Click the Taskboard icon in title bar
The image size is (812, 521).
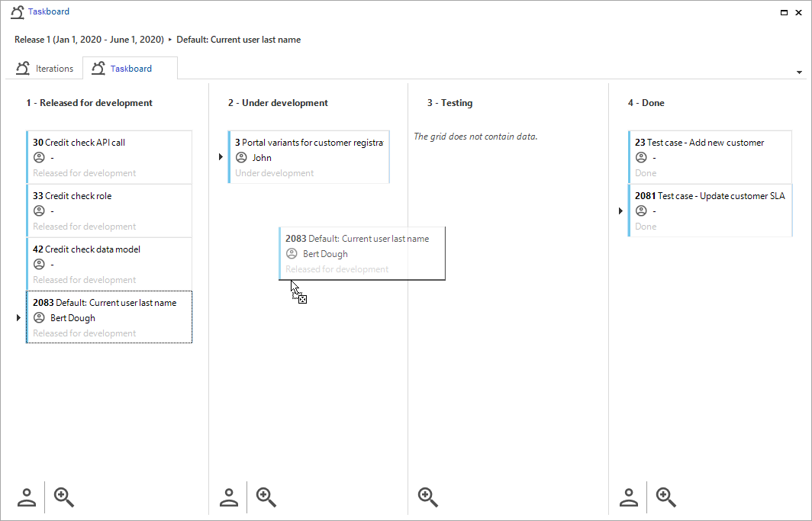18,12
